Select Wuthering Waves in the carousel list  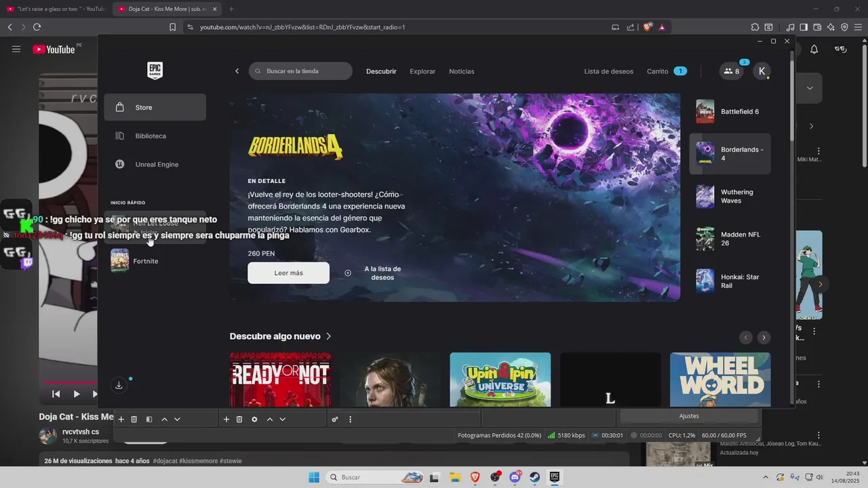730,197
